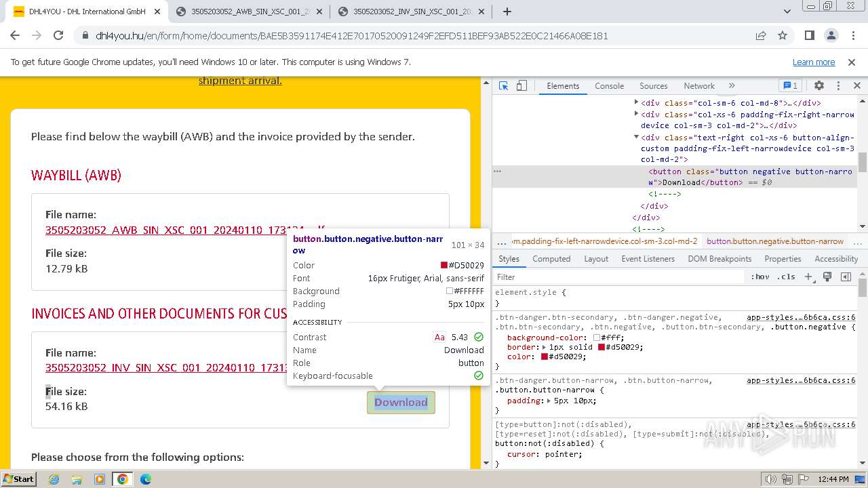Screen dimensions: 868x488
Task: Switch to Event Listeners tab
Action: tap(648, 259)
